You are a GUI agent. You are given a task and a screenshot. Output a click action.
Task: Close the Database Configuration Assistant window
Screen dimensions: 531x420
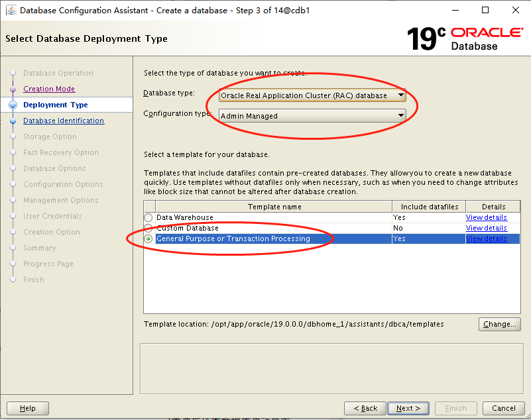(516, 11)
